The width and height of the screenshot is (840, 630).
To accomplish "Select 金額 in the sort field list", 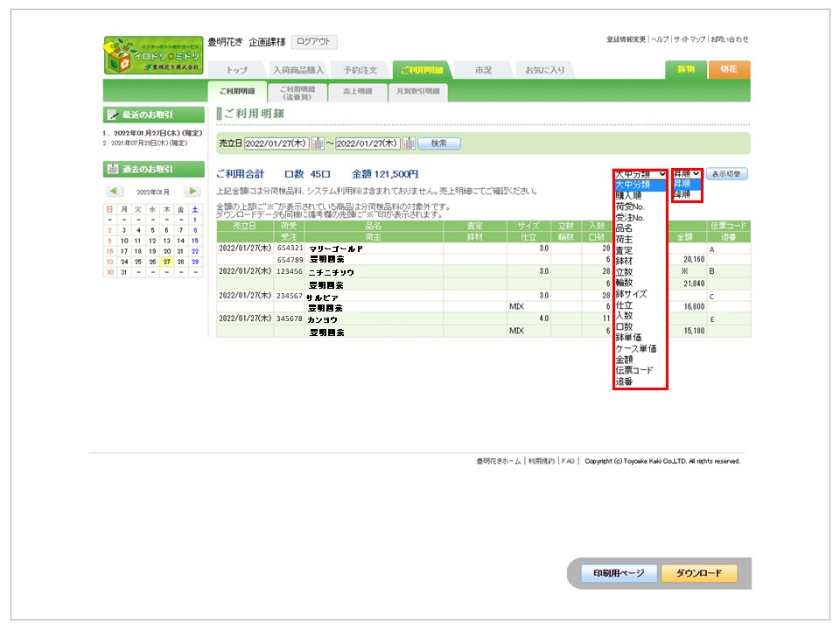I will pos(626,360).
